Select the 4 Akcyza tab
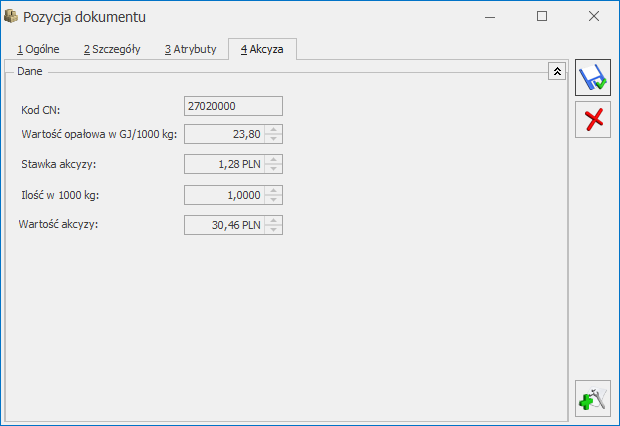 pos(262,49)
